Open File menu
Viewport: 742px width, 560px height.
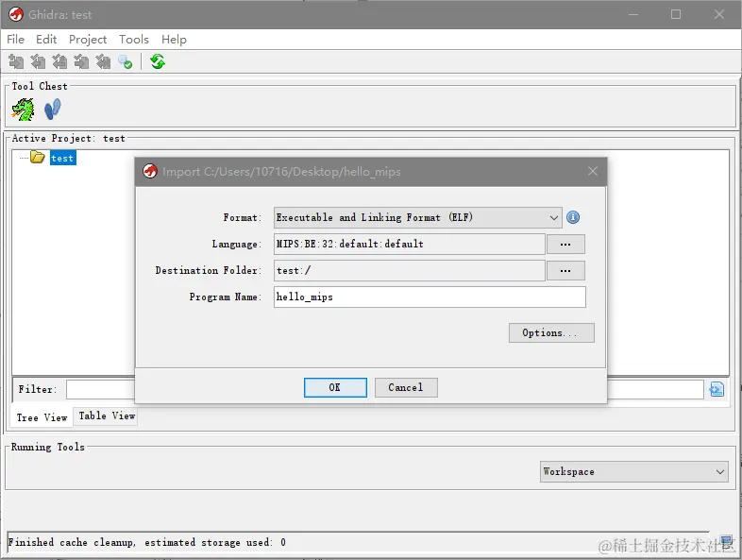click(x=16, y=40)
